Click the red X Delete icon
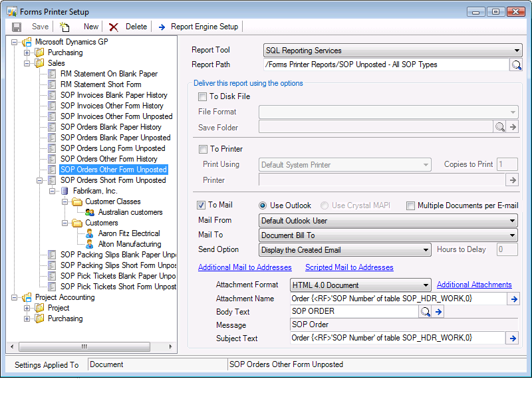This screenshot has height=399, width=532. (114, 27)
